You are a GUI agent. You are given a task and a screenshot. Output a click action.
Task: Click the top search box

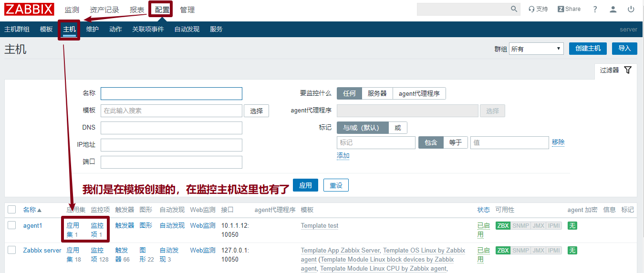pos(463,9)
